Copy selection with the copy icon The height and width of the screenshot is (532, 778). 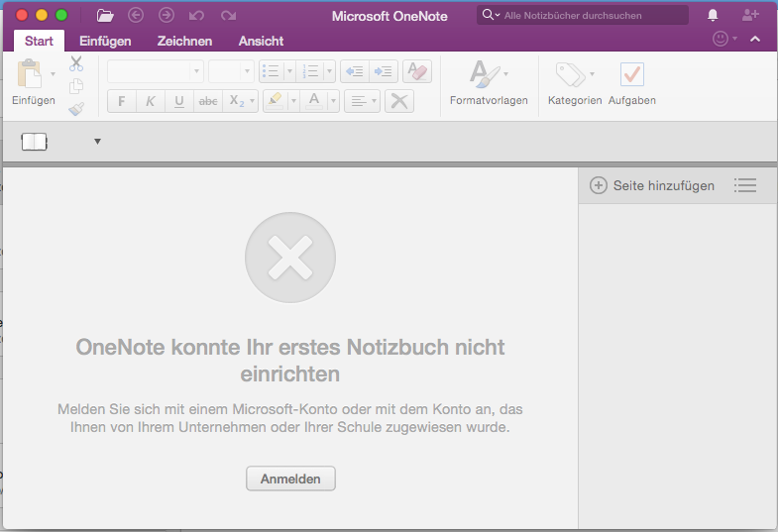pyautogui.click(x=76, y=86)
